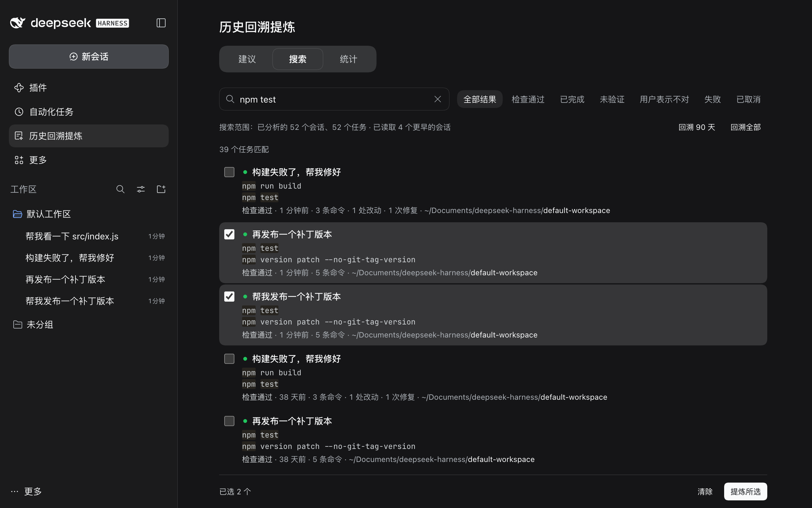
Task: Open 插件 in the sidebar
Action: coord(88,88)
